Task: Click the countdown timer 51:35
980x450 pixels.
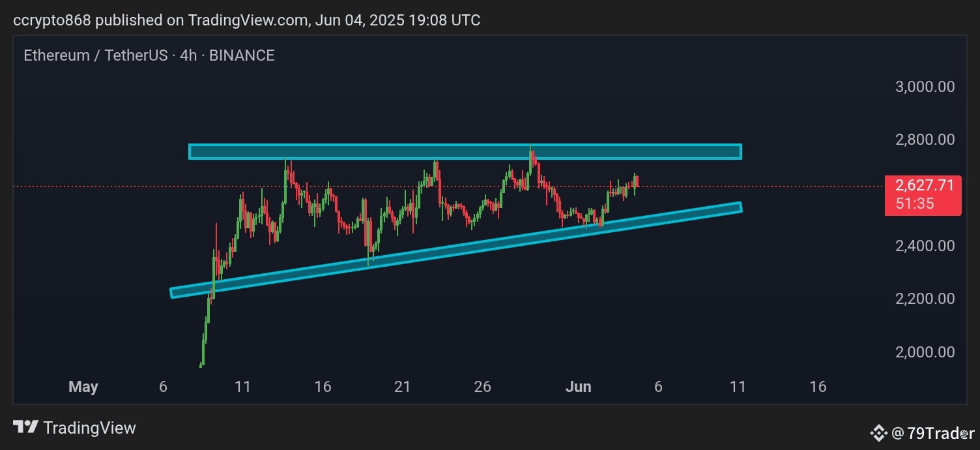Action: (915, 203)
